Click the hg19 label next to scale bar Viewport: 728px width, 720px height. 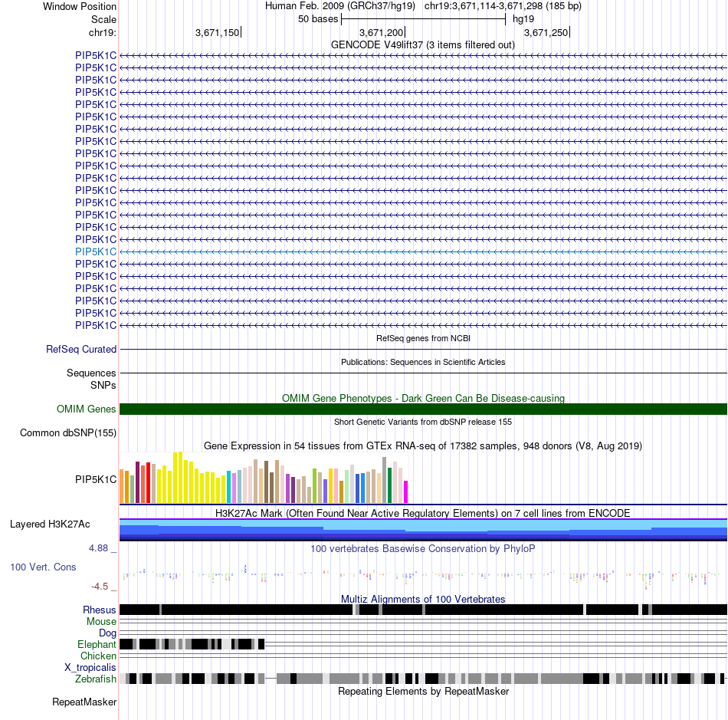(x=523, y=19)
